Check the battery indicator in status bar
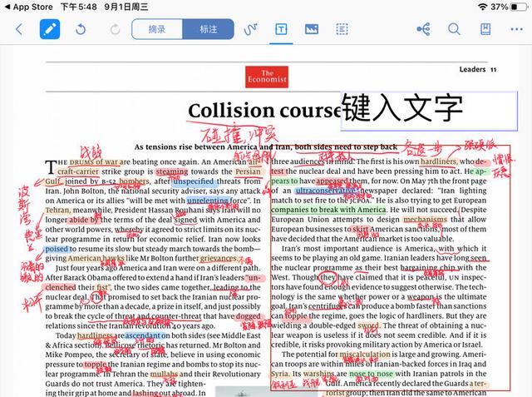The width and height of the screenshot is (532, 397). 518,7
